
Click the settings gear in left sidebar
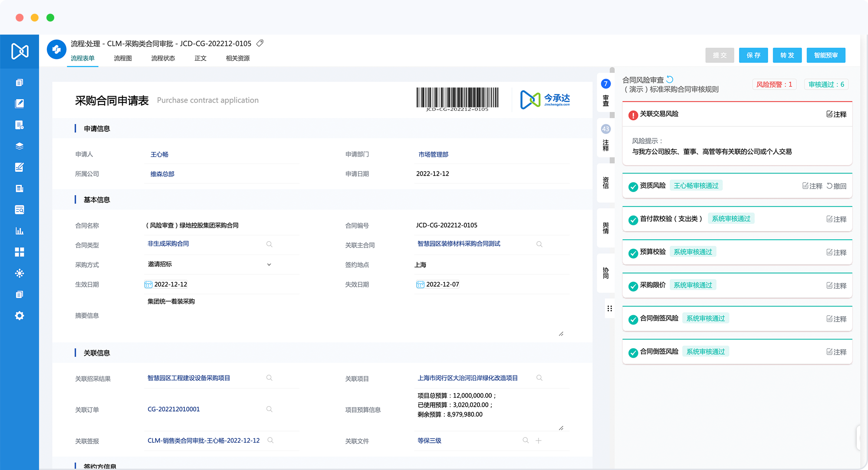point(20,316)
